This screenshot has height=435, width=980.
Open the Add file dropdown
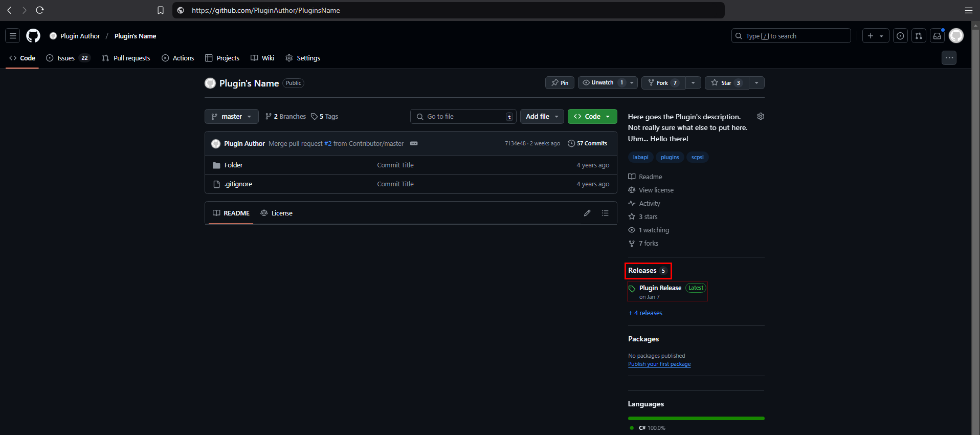542,117
